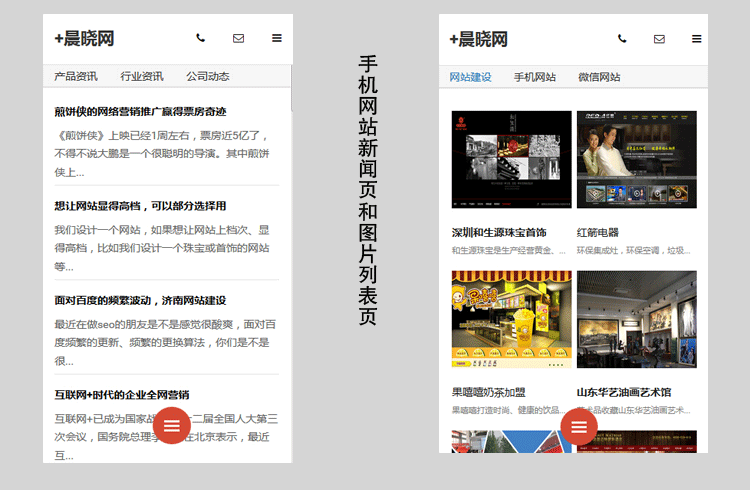Viewport: 750px width, 490px height.
Task: Select the 手机网站 tab
Action: (x=535, y=77)
